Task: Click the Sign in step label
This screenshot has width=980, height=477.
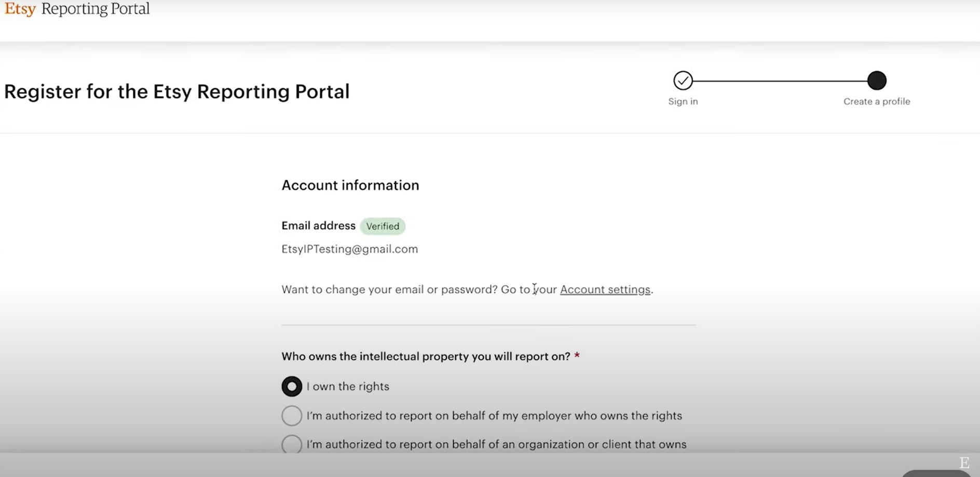Action: (x=683, y=101)
